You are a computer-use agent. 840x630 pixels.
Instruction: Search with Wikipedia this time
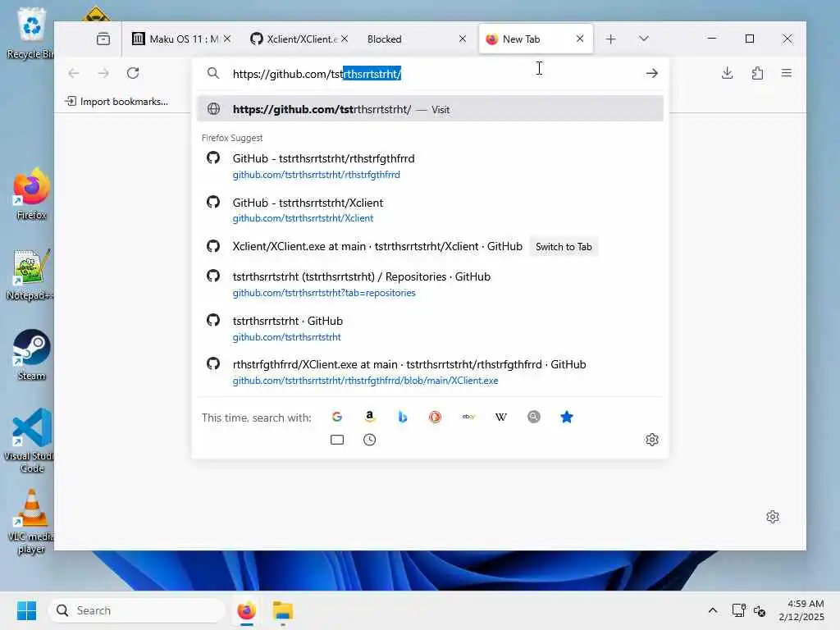[x=501, y=417]
